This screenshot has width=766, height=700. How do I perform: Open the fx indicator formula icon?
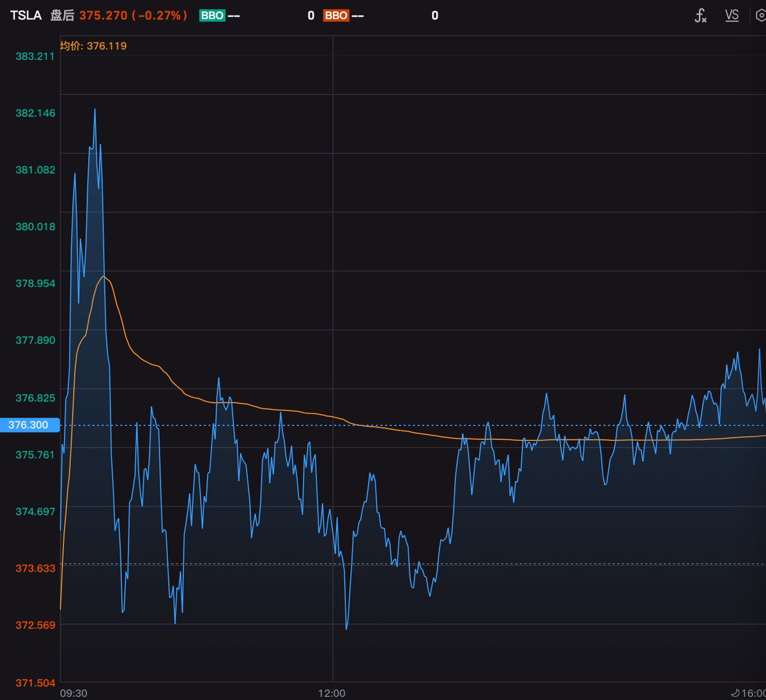click(x=701, y=15)
